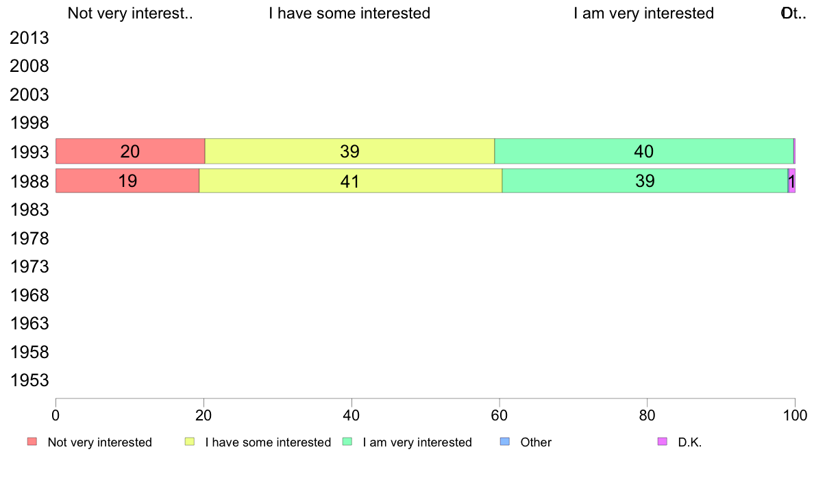Click the blue Other legend swatch

click(505, 442)
